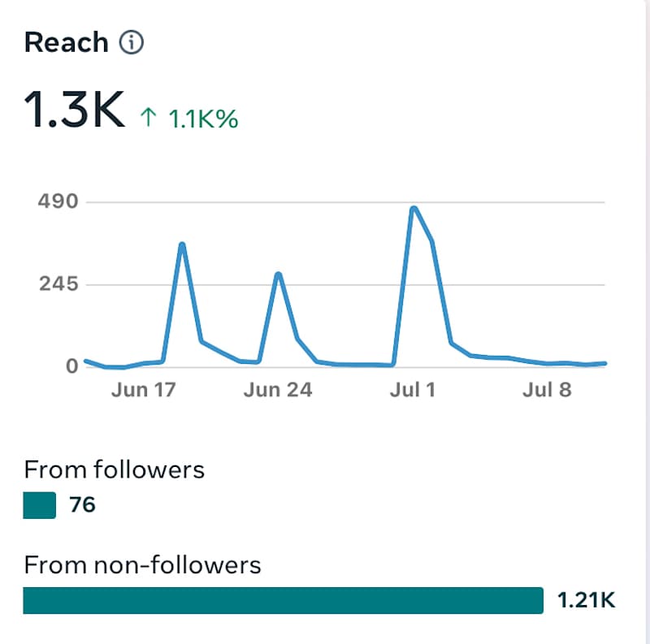650x644 pixels.
Task: Click the 245 y-axis label
Action: tap(58, 284)
